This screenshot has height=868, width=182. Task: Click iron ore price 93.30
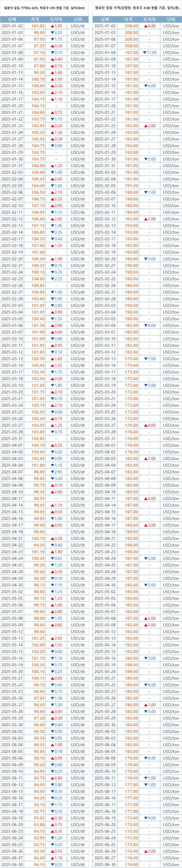38,851
